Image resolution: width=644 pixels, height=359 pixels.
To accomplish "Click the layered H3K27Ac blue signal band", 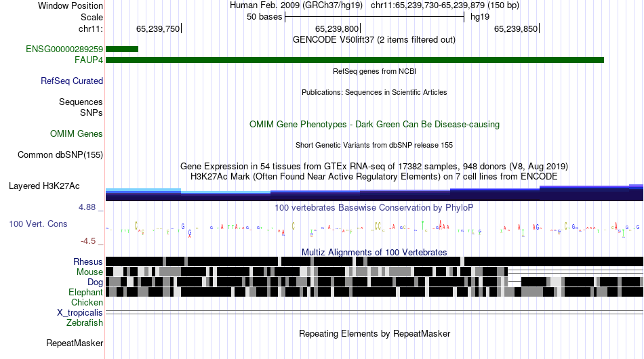I will [x=375, y=193].
